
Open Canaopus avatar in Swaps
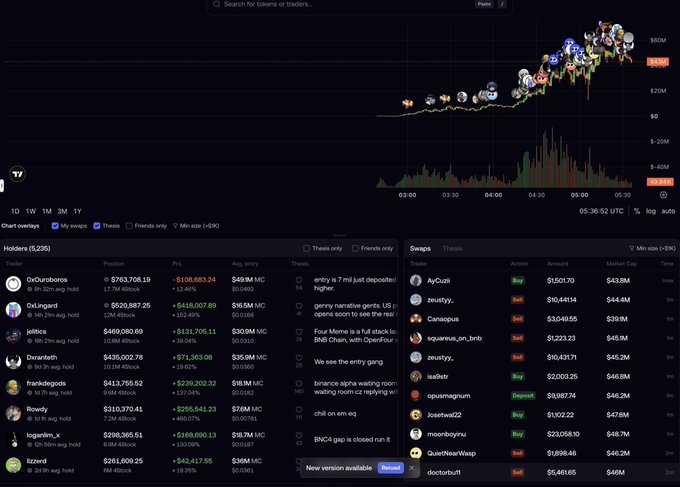[x=416, y=319]
